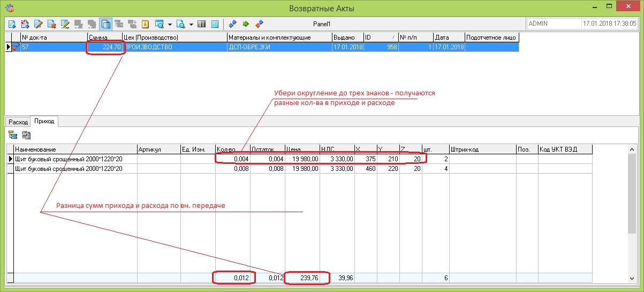Toggle the highlighted copy documents toolbar button

[105, 24]
